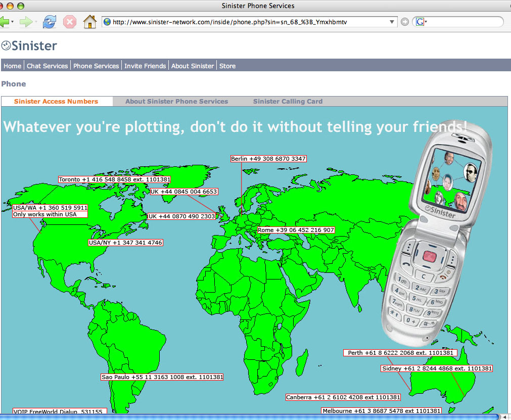Click the horizontal scrollbar at window bottom
Viewport: 511px width, 420px height.
click(249, 417)
